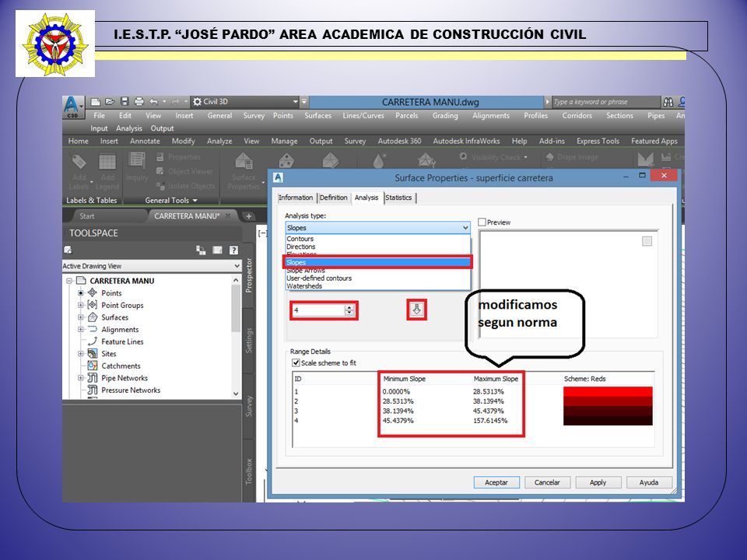
Task: Click the Catchments tree icon
Action: pyautogui.click(x=93, y=366)
